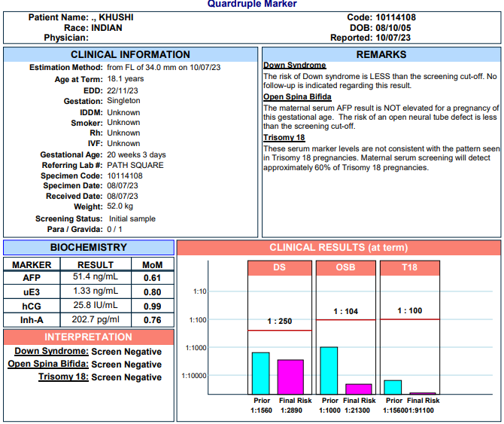
Task: Click the CLINICAL RESULTS (at term) header
Action: tap(339, 248)
